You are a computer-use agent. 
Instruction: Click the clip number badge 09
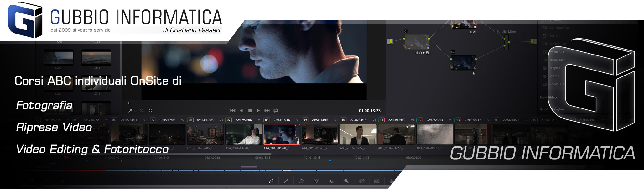pyautogui.click(x=305, y=120)
